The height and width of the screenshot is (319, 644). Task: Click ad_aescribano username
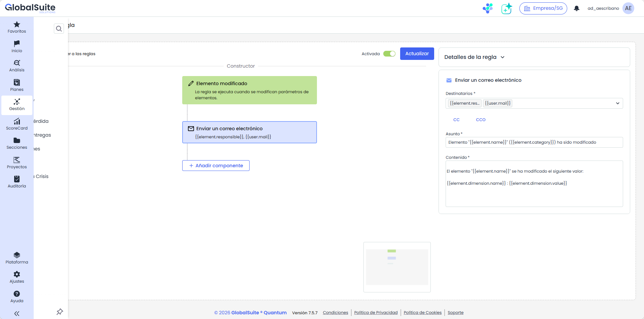tap(603, 8)
